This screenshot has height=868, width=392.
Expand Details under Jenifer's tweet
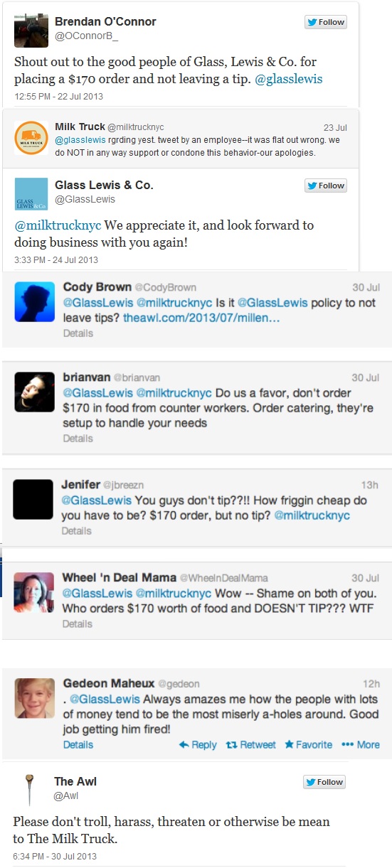(77, 531)
